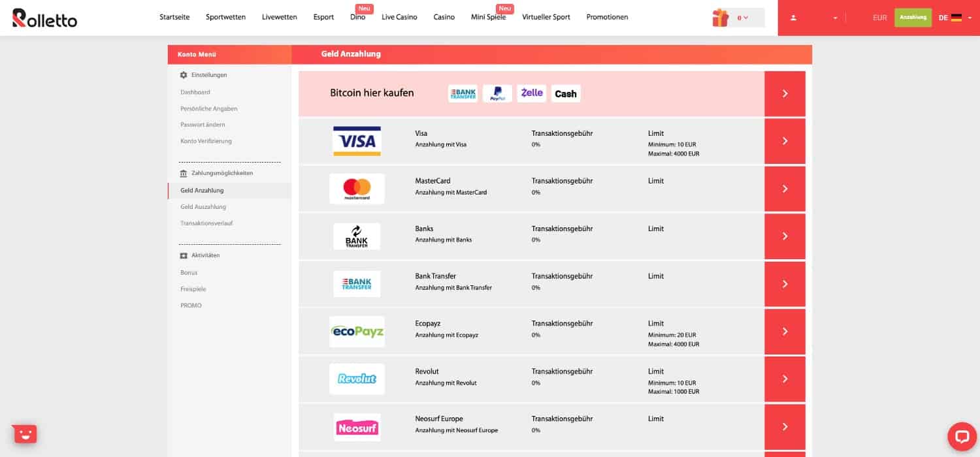
Task: Open the live chat bubble icon
Action: [x=961, y=436]
